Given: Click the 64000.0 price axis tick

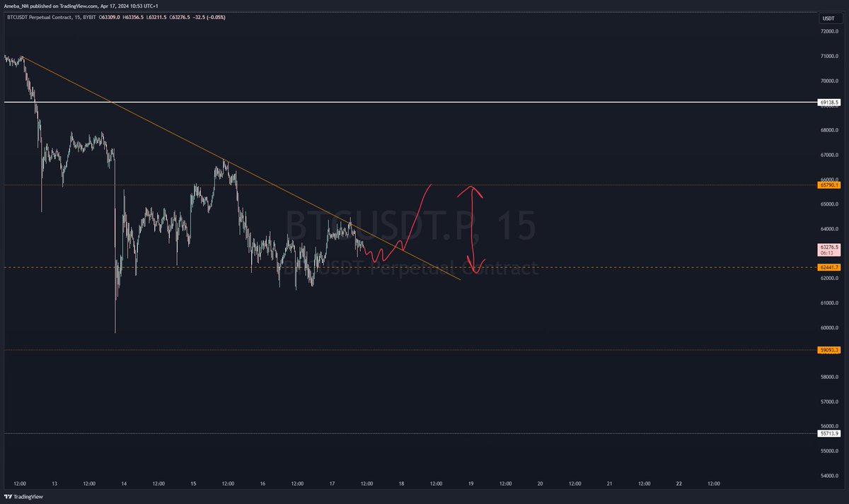Looking at the screenshot, I should 829,229.
